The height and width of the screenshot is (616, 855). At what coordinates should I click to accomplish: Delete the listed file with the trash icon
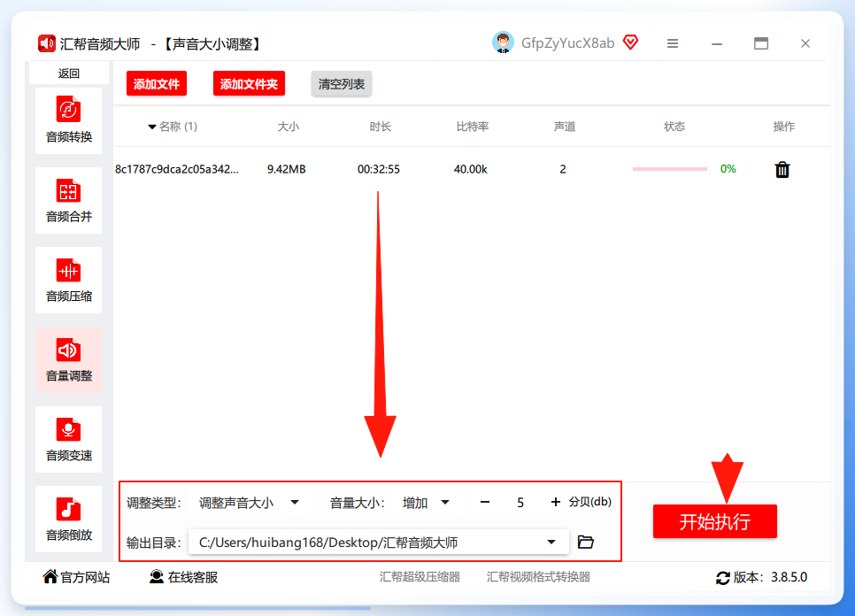(x=782, y=170)
